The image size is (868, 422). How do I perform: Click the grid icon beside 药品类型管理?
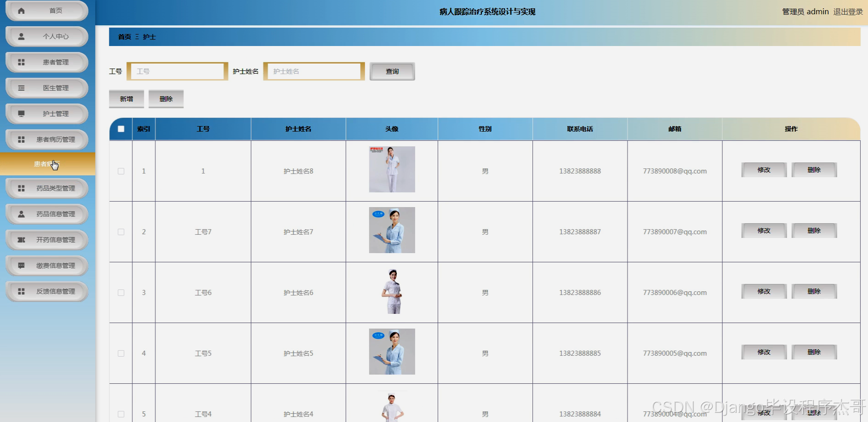point(21,188)
